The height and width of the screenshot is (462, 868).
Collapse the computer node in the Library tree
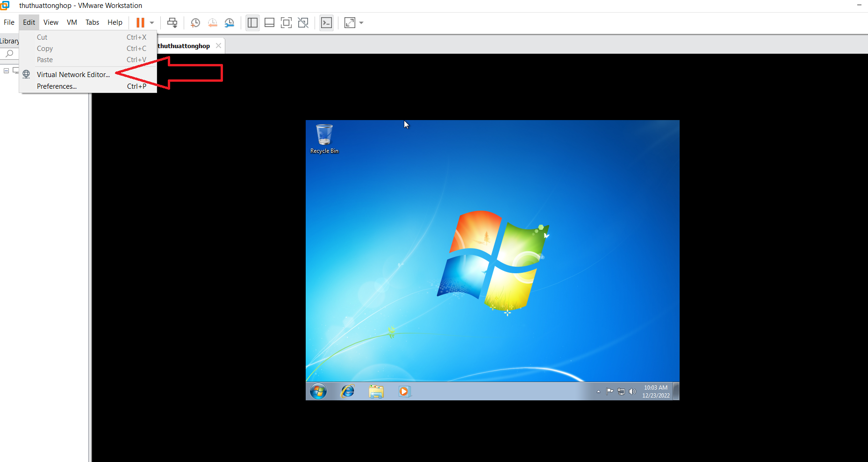(6, 70)
